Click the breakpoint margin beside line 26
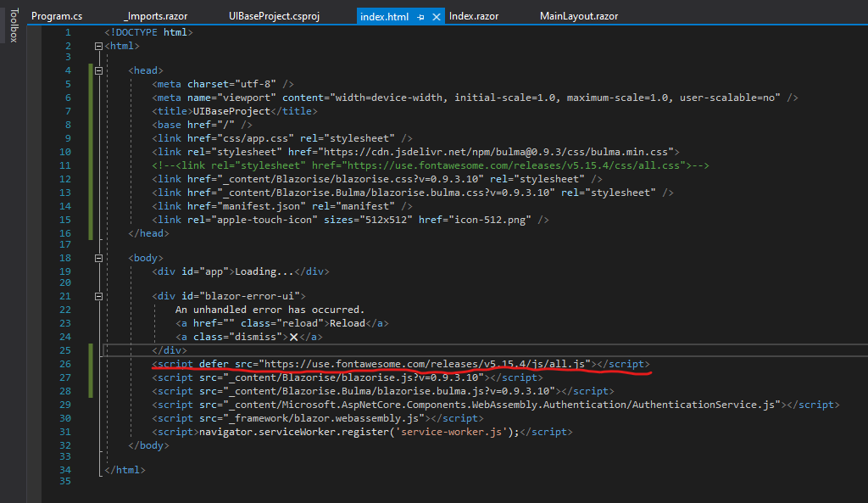 click(42, 365)
